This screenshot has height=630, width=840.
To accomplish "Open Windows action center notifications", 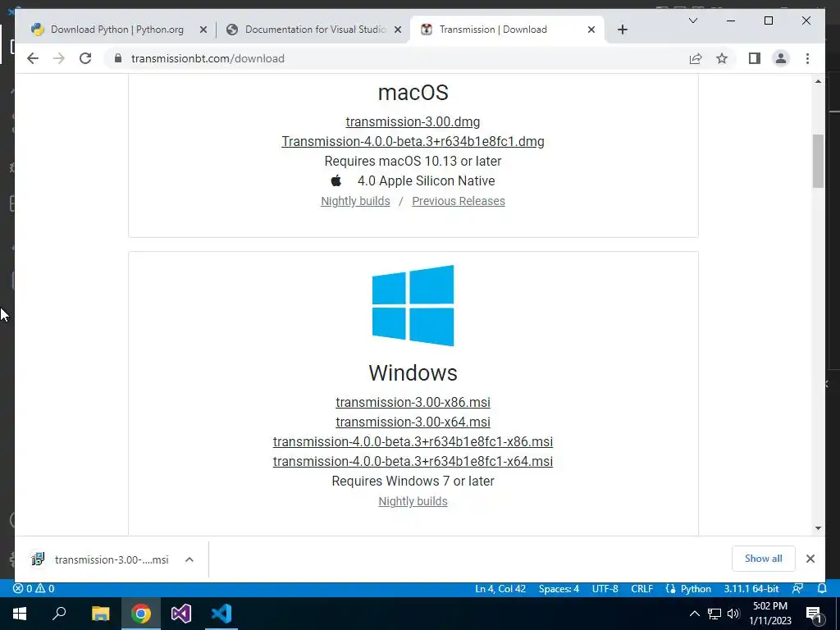I will [x=814, y=614].
